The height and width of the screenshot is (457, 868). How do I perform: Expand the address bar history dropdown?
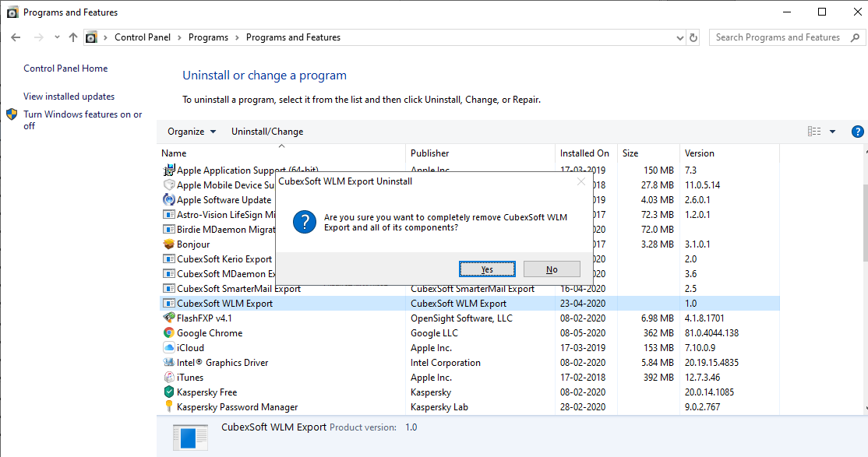click(680, 37)
